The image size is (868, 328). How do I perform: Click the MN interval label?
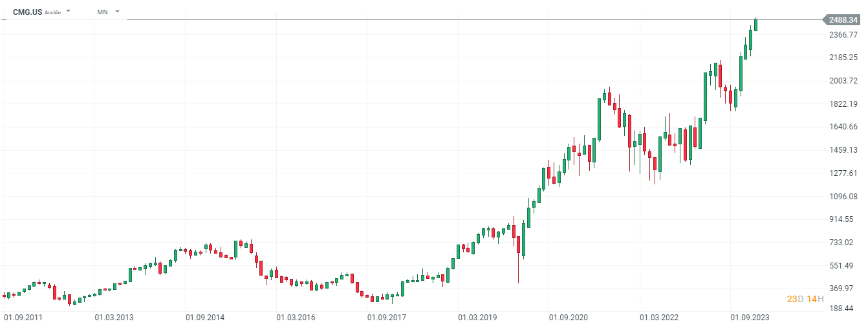click(x=102, y=12)
